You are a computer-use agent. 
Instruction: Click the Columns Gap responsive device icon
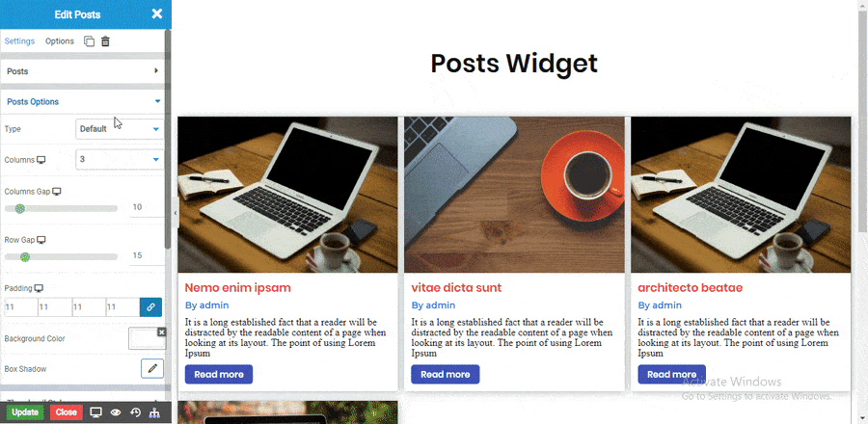point(57,192)
